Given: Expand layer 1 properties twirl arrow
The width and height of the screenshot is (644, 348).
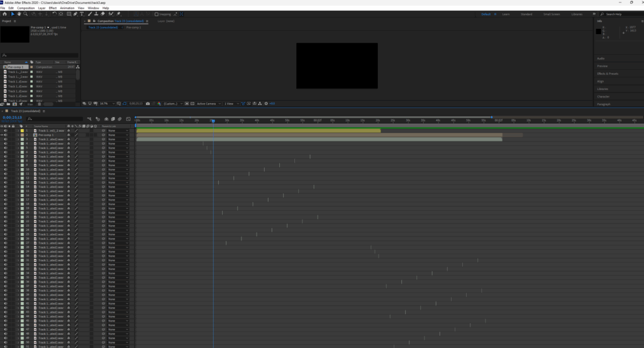Looking at the screenshot, I should pyautogui.click(x=18, y=131).
